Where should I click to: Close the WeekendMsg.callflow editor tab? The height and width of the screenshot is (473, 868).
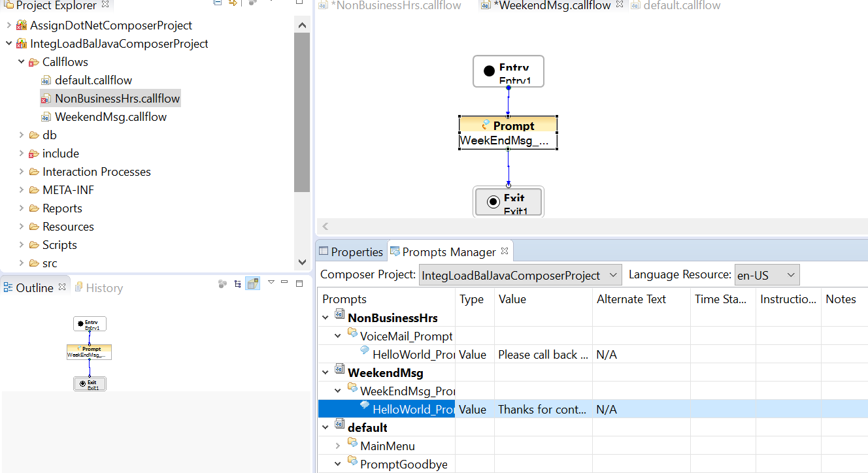[620, 5]
